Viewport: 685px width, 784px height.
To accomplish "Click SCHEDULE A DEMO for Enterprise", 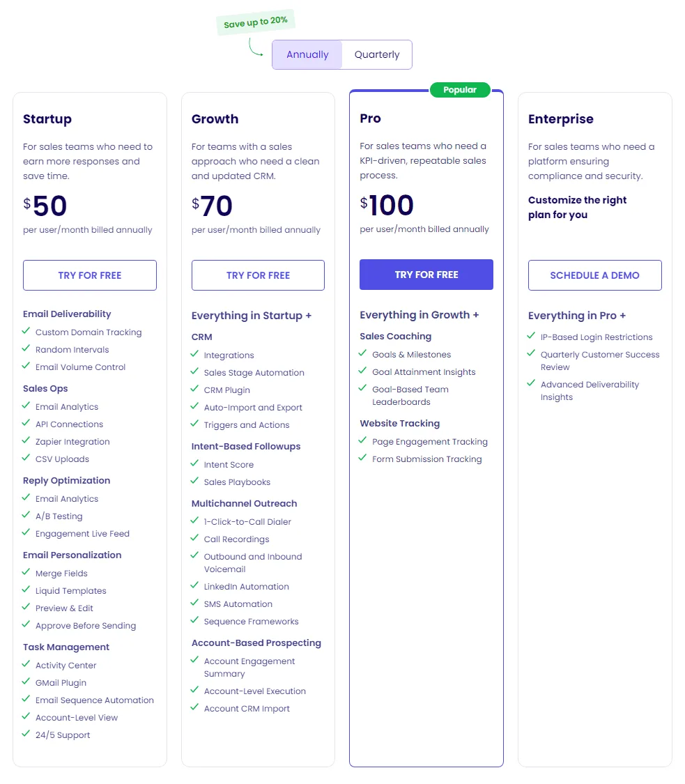I will 594,275.
